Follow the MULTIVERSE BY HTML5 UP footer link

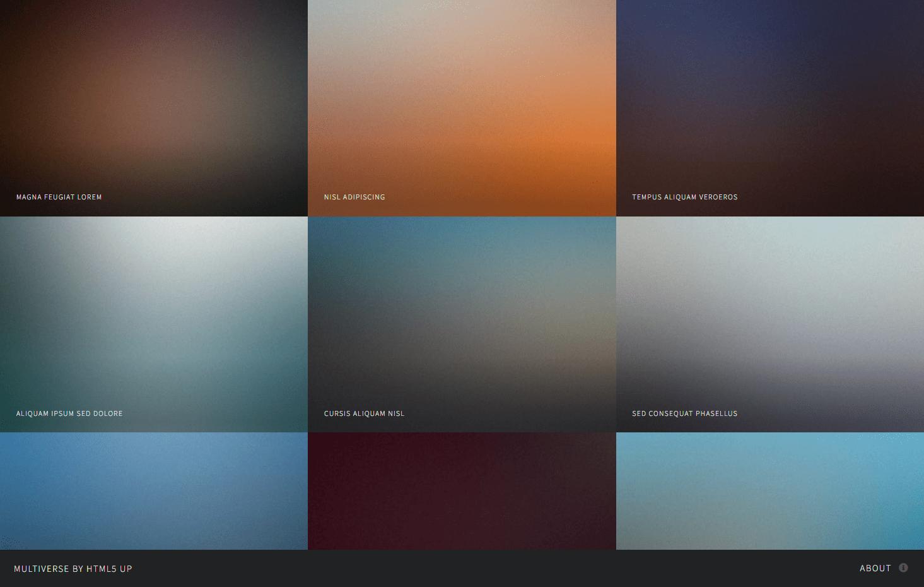pos(73,569)
